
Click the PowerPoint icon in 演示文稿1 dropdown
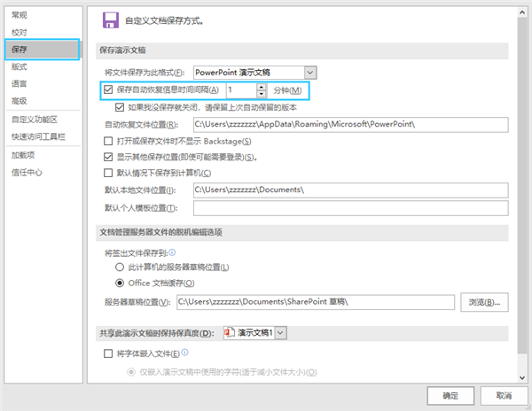(x=230, y=332)
